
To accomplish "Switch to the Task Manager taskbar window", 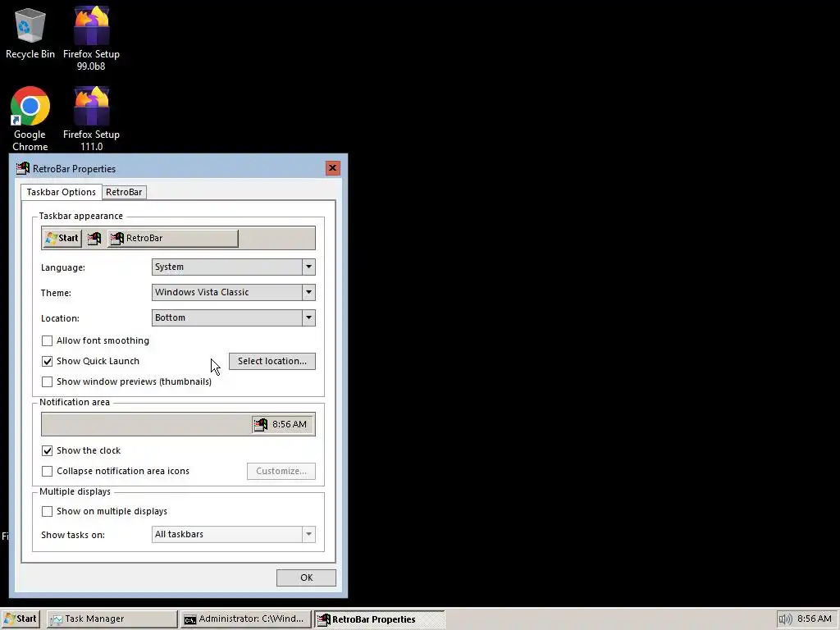I will pos(112,619).
